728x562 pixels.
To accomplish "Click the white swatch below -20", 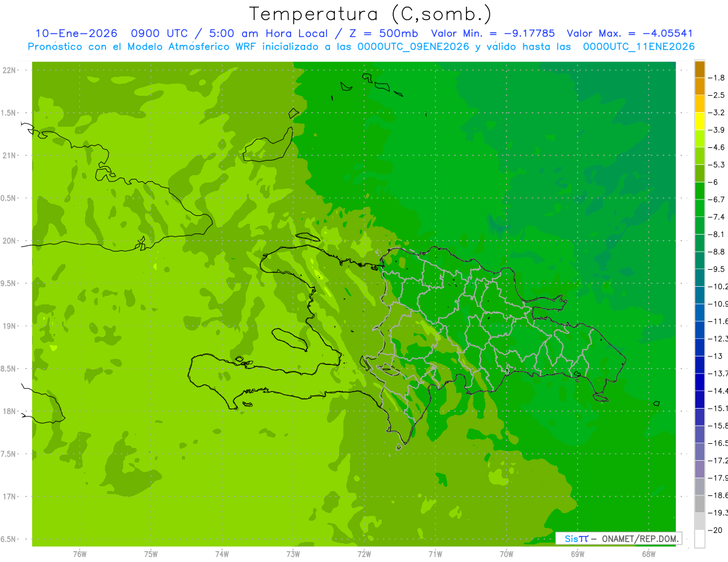I will (699, 538).
